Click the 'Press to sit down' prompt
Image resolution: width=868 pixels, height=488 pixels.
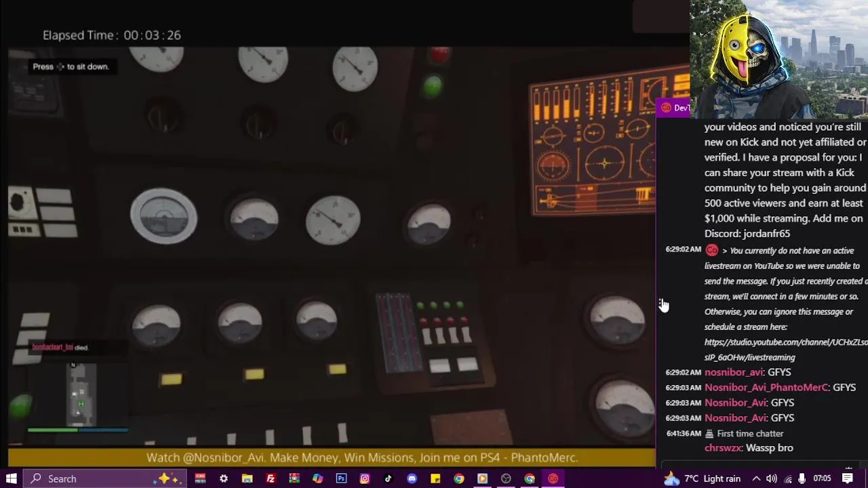click(x=71, y=66)
